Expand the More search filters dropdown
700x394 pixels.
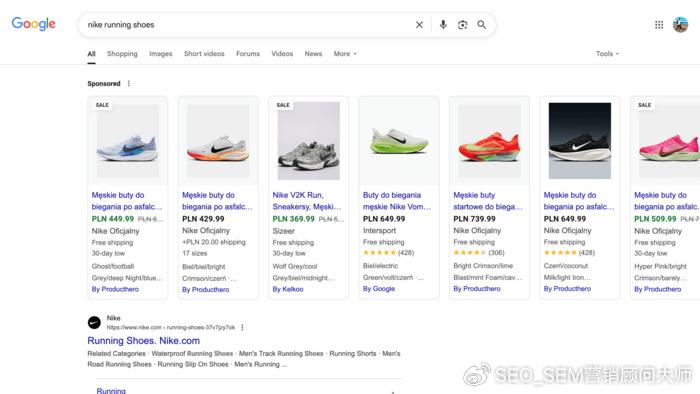[x=345, y=54]
